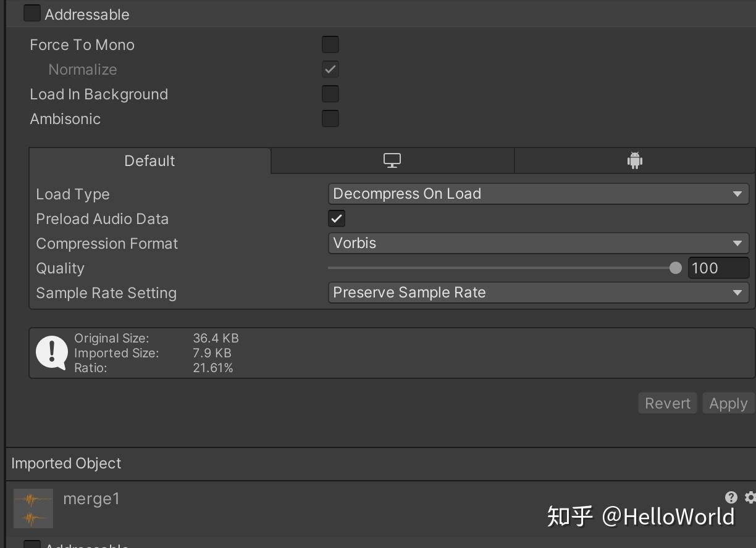Click the Revert button

point(667,402)
